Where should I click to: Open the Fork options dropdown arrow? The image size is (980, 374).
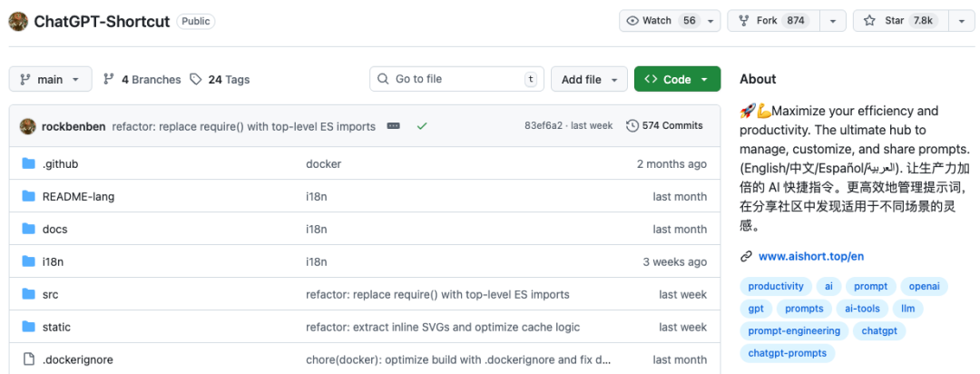pyautogui.click(x=833, y=21)
